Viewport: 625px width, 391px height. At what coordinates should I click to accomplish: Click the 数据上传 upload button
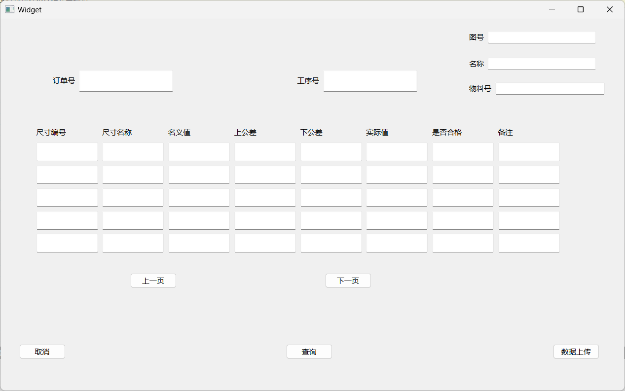[x=576, y=352]
